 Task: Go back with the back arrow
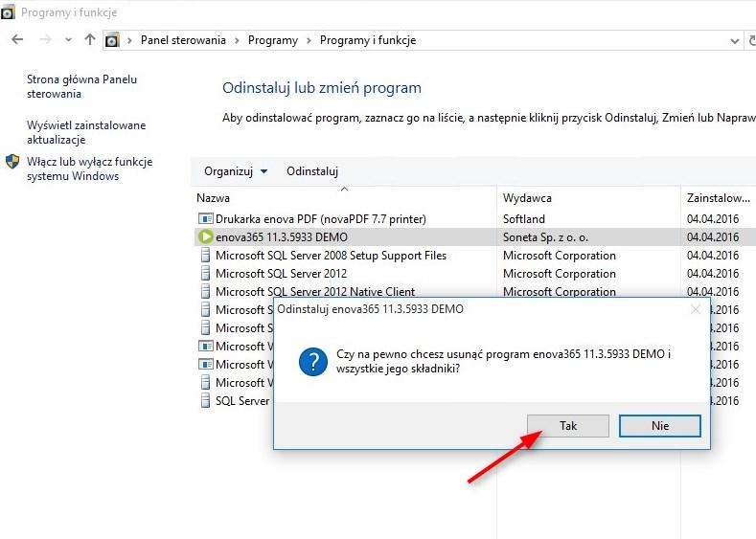[17, 39]
